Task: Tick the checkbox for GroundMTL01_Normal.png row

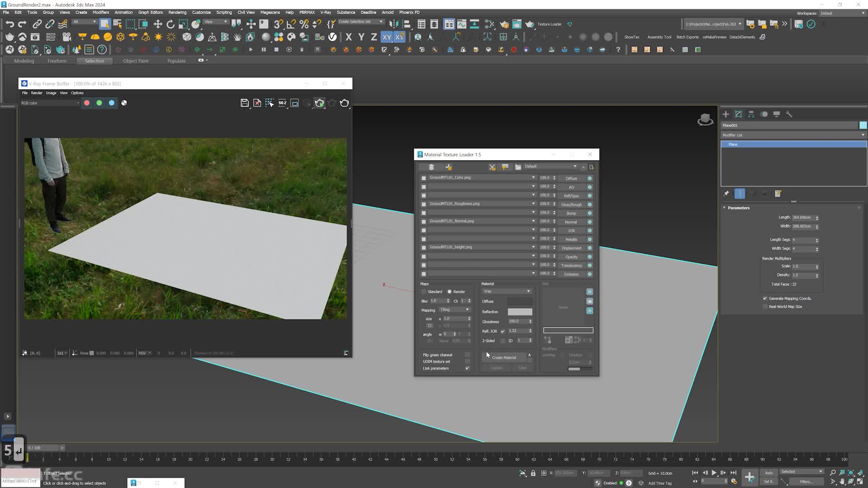Action: pyautogui.click(x=424, y=222)
